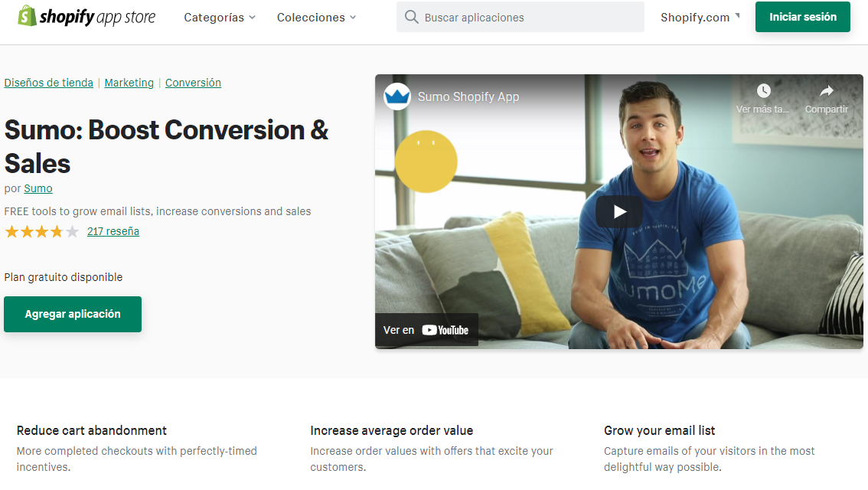Open the Diseños de tienda breadcrumb link
Screen dimensions: 868x490
point(49,83)
